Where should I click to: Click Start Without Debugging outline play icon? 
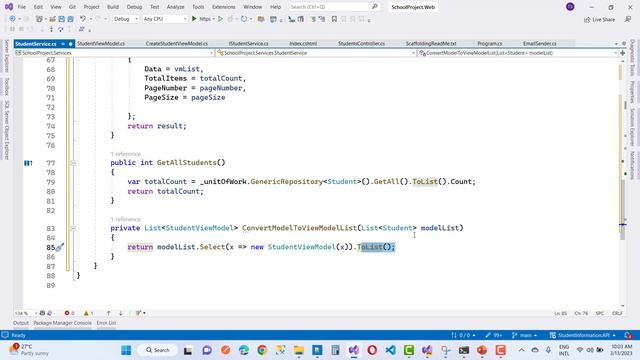[220, 19]
